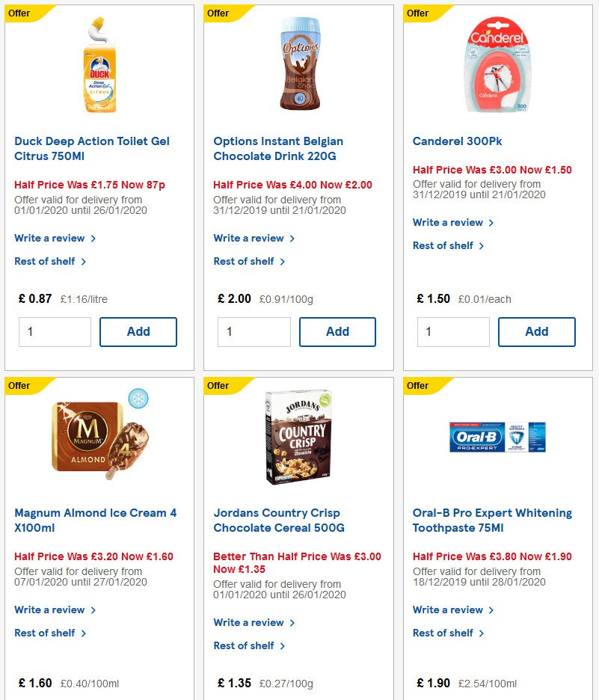Click the Offer badge on Canderel 300Pk
The height and width of the screenshot is (700, 599).
[419, 13]
